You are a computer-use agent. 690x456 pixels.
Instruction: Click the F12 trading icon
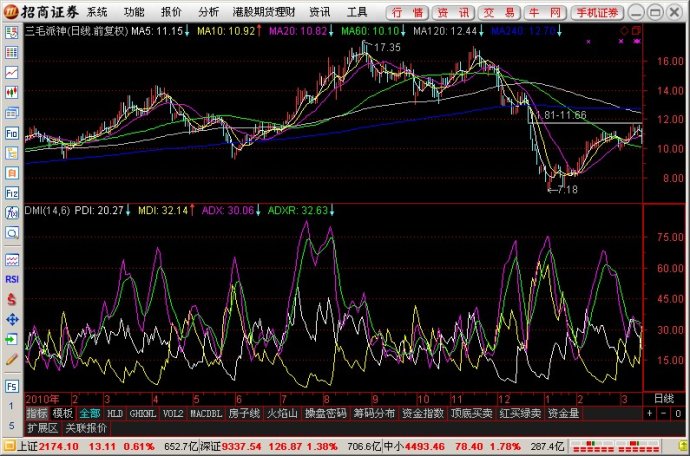[11, 193]
